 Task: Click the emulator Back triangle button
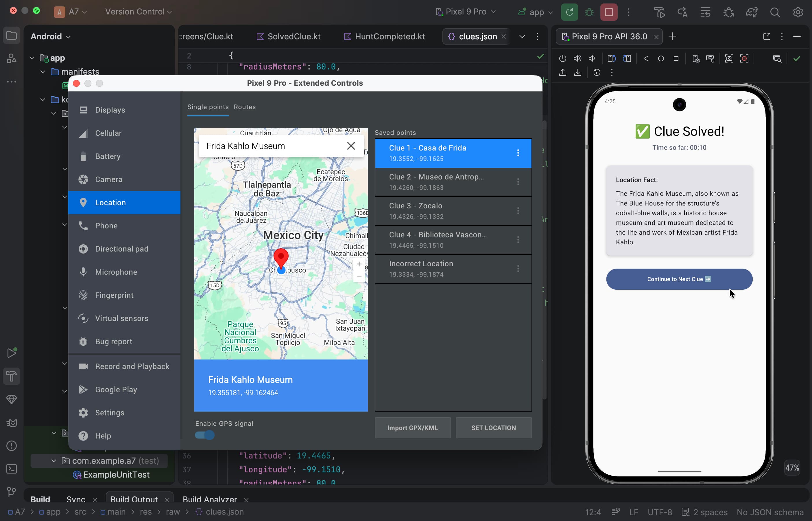coord(646,58)
